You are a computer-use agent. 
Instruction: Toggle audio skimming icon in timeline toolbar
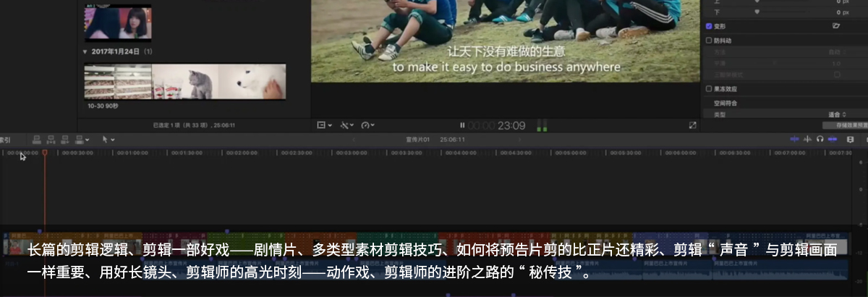pyautogui.click(x=807, y=139)
